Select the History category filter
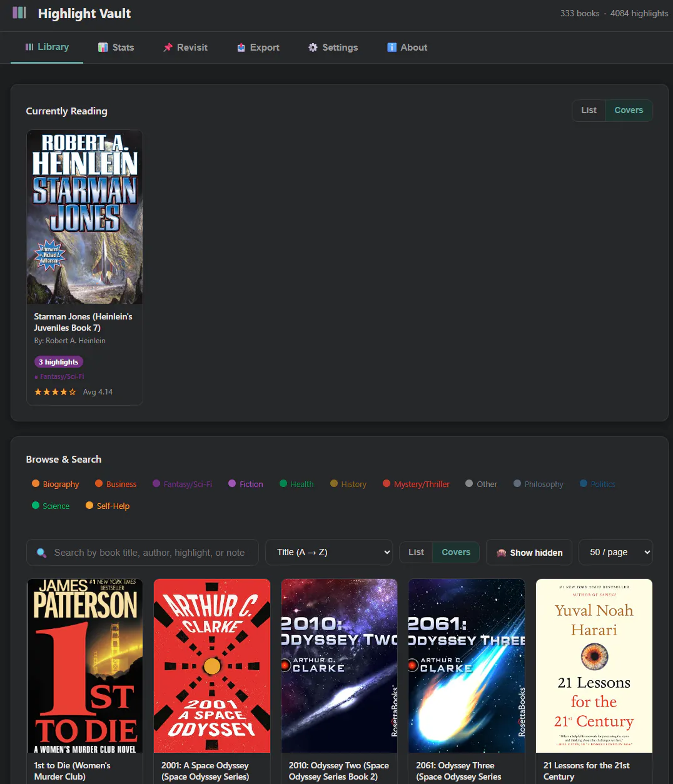The image size is (673, 784). point(348,484)
